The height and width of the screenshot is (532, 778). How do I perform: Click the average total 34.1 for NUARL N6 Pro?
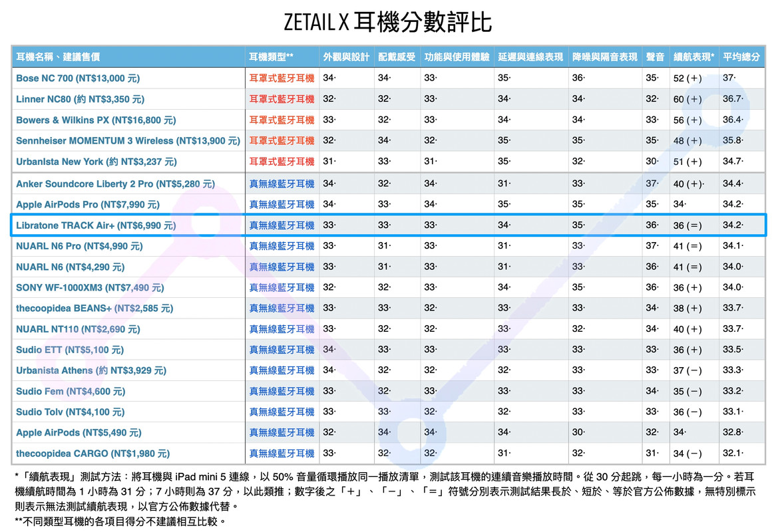click(732, 246)
